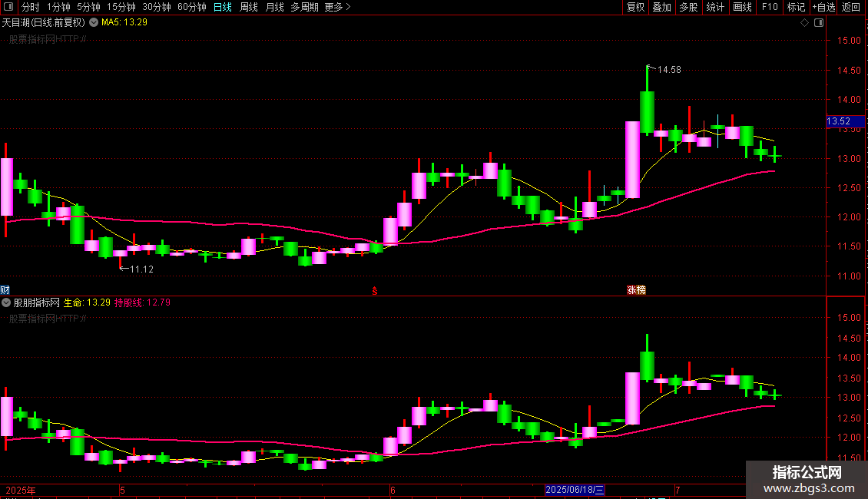Click the 涨榜 marker label
868x499 pixels.
pos(636,290)
